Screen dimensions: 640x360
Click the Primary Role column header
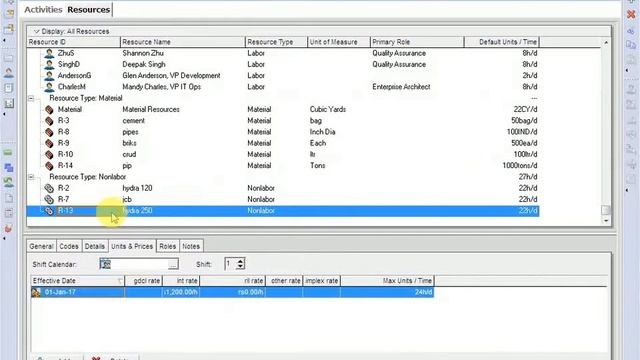click(417, 42)
